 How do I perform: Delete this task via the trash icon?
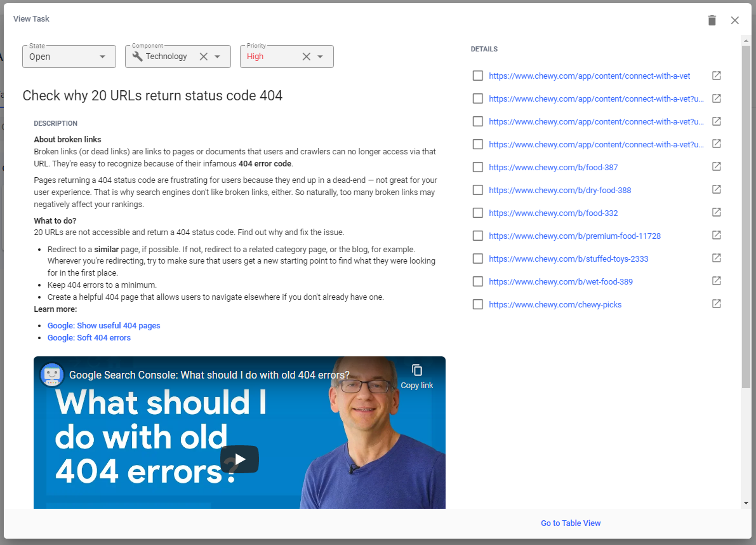(x=712, y=20)
